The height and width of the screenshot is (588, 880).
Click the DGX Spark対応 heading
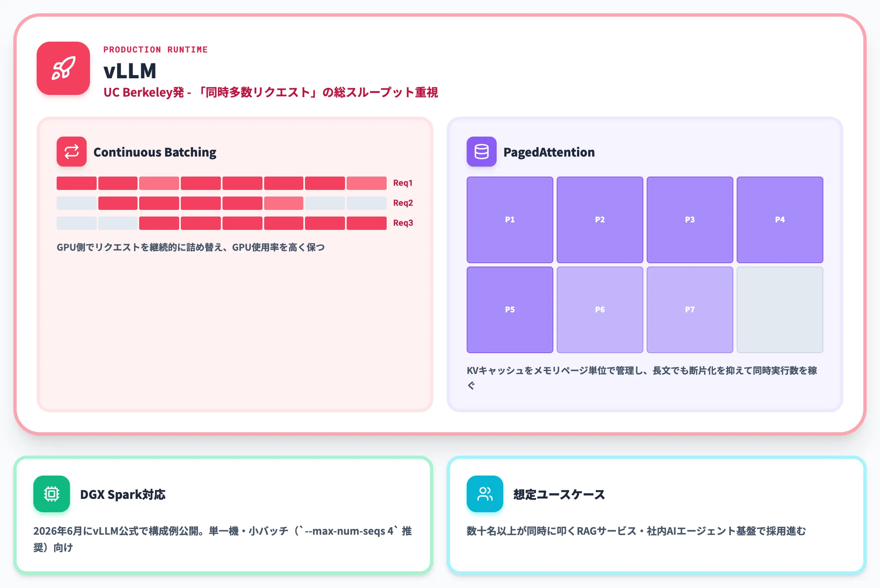[123, 494]
